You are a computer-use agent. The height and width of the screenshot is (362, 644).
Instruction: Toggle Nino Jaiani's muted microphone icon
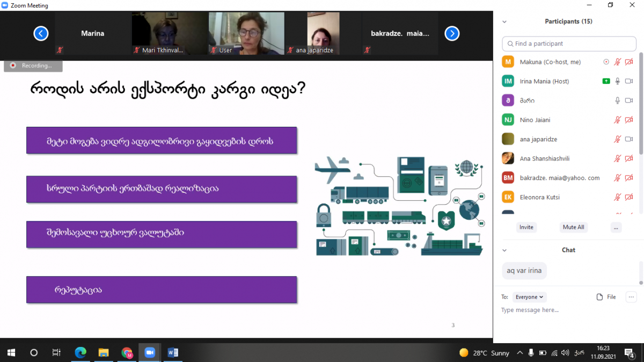618,120
